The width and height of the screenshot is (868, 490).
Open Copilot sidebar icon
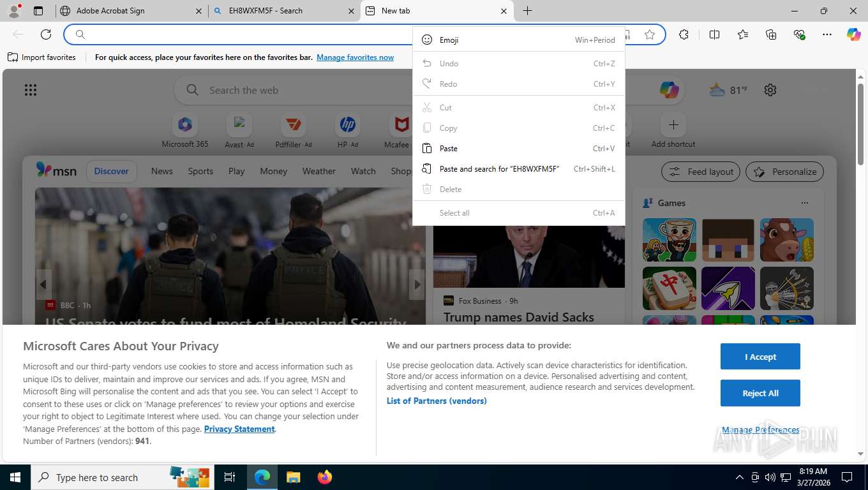(853, 34)
